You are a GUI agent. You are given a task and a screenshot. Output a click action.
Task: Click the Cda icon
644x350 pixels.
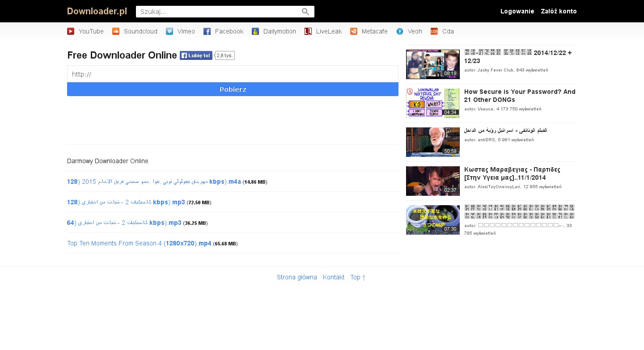(x=434, y=31)
